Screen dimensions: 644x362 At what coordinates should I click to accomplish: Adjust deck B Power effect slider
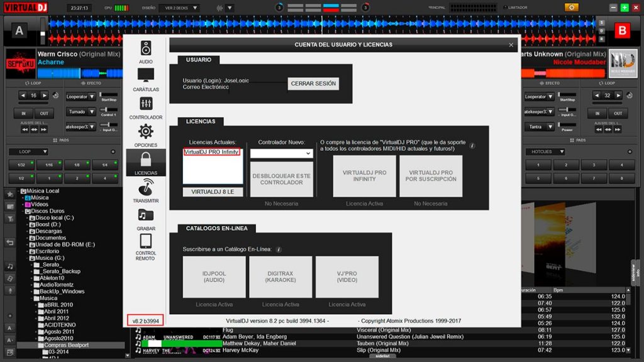point(568,125)
